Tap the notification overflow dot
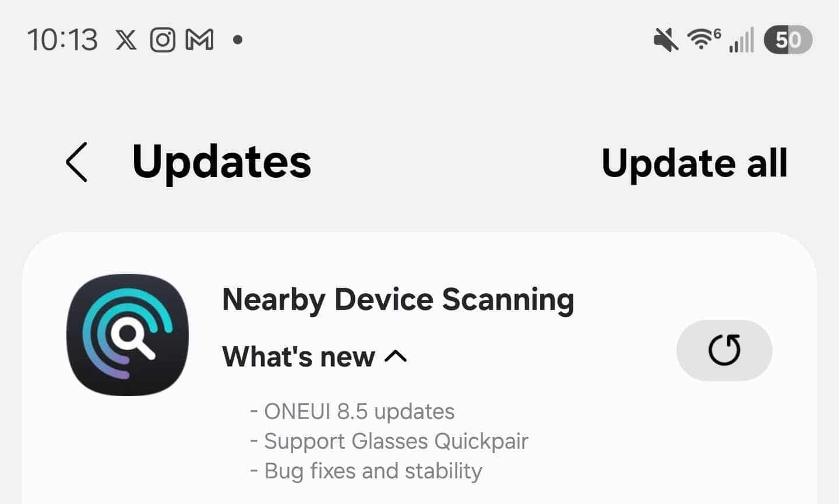Screen dimensions: 839x504 (x=237, y=40)
